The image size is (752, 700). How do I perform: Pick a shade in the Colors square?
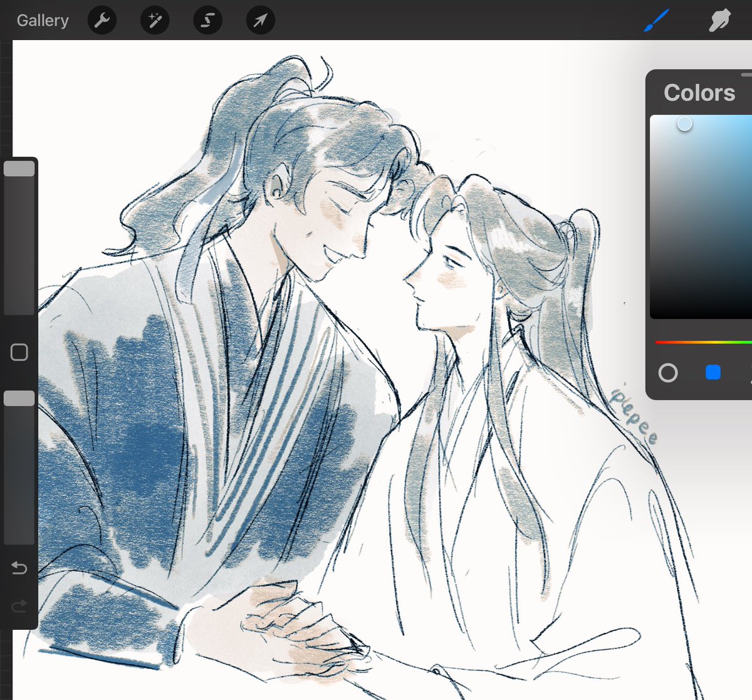tap(701, 217)
